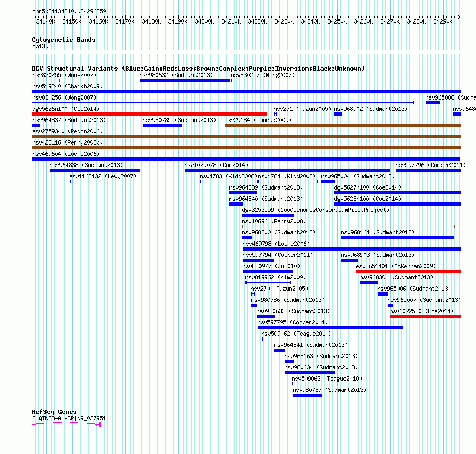The image size is (476, 454).
Task: Click nsv965004 (Sudmant2013) label
Action: (x=358, y=176)
